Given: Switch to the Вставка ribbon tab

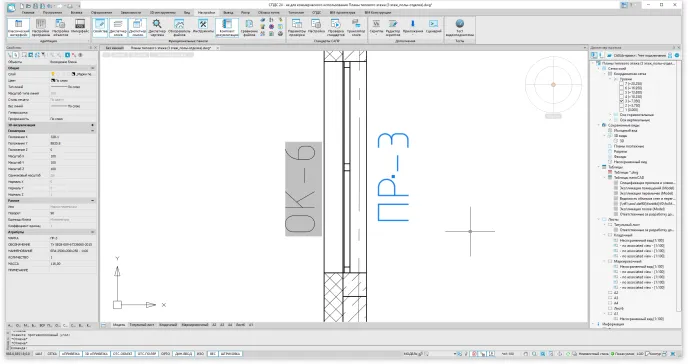Looking at the screenshot, I should tap(76, 13).
